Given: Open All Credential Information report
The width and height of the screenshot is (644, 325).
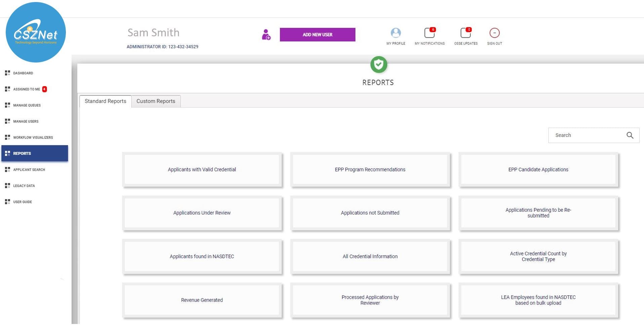Looking at the screenshot, I should tap(370, 256).
